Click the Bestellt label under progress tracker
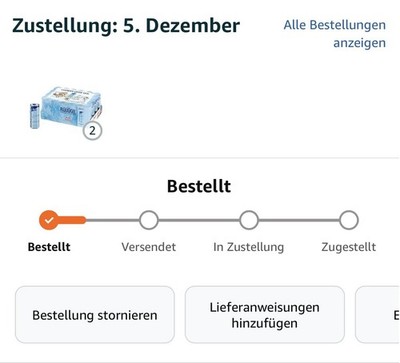Viewport: 400px width, 363px height. (49, 247)
